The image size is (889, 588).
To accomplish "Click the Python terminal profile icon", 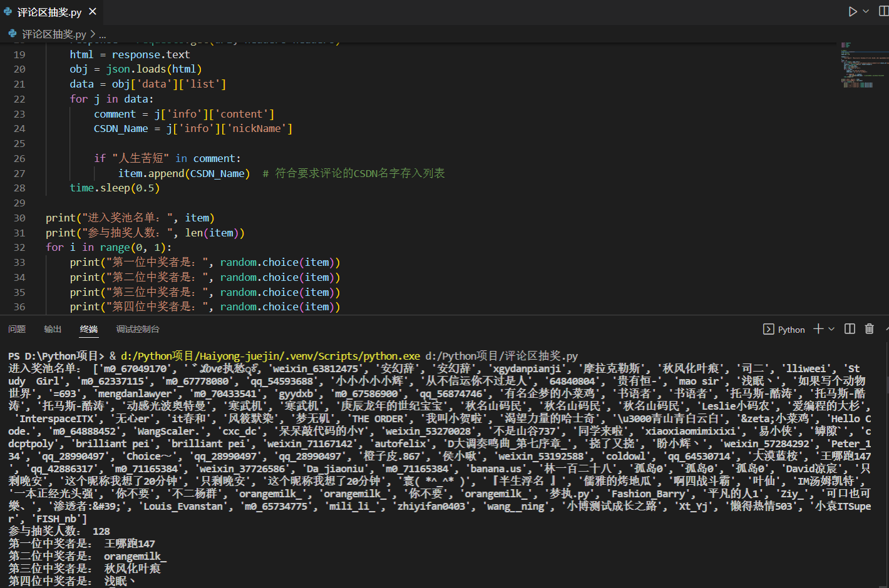I will [768, 329].
